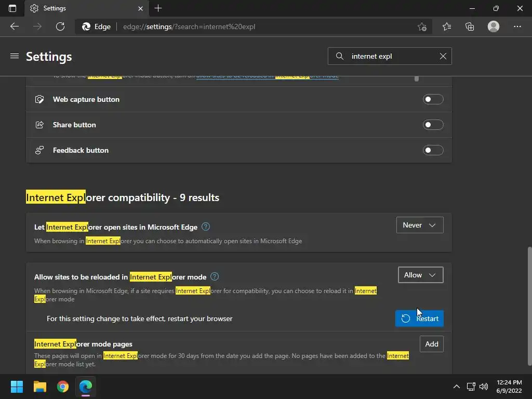Close the Settings tab
This screenshot has height=399, width=532.
coord(140,8)
